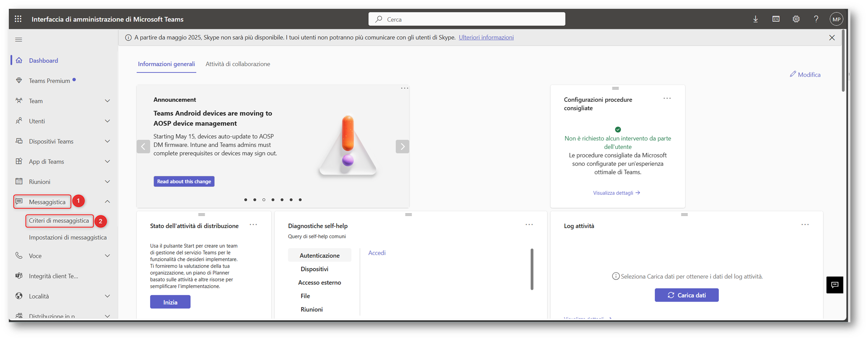The image size is (868, 340).
Task: Open Cloud Shell icon in the header
Action: pyautogui.click(x=776, y=19)
